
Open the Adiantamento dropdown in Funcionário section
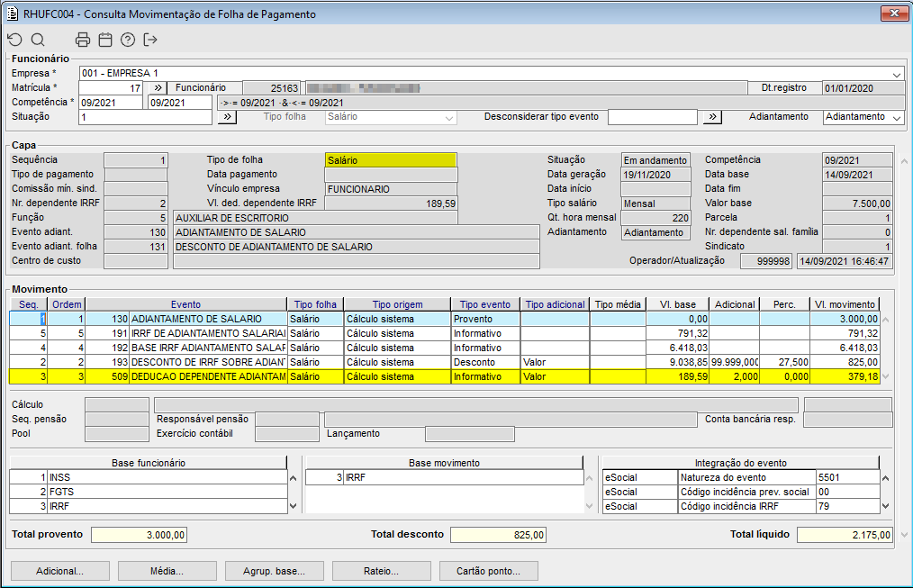pyautogui.click(x=897, y=117)
